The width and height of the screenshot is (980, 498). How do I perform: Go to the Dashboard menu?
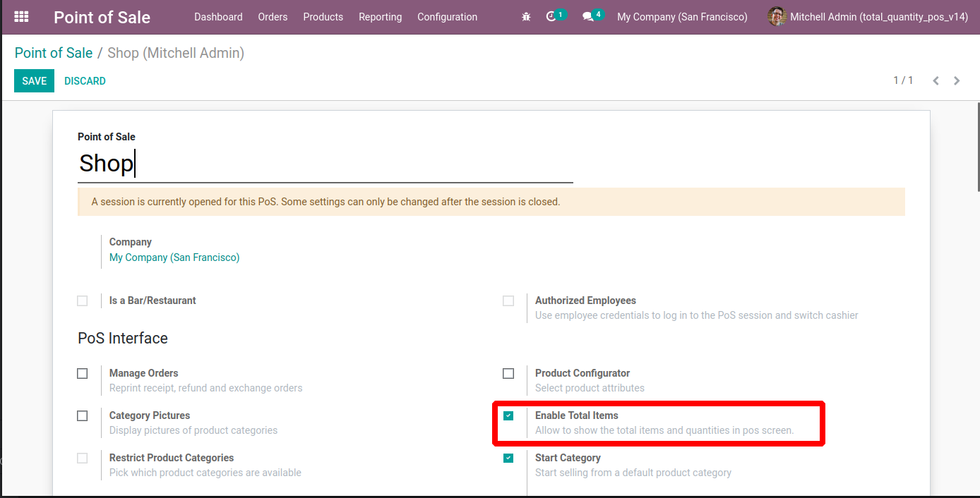pyautogui.click(x=218, y=17)
